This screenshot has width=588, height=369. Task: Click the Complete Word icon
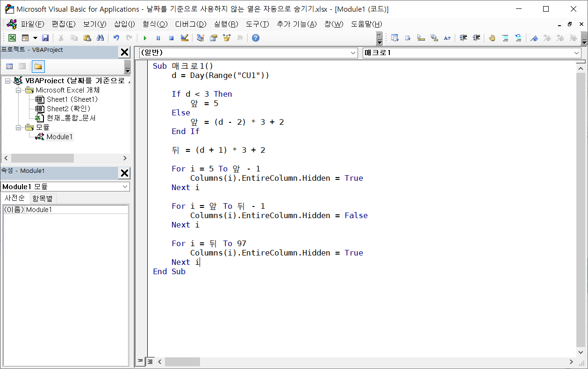click(x=447, y=38)
